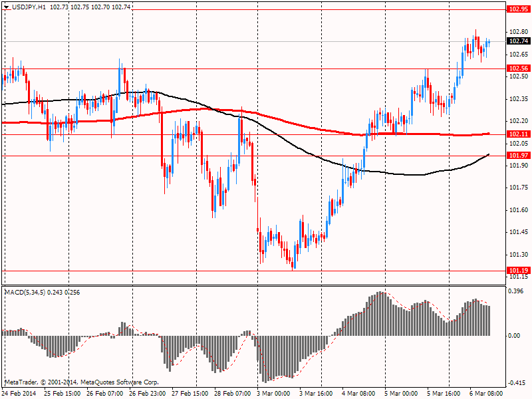This screenshot has width=532, height=399.
Task: Select the 102.35 price scale value
Action: coord(519,99)
